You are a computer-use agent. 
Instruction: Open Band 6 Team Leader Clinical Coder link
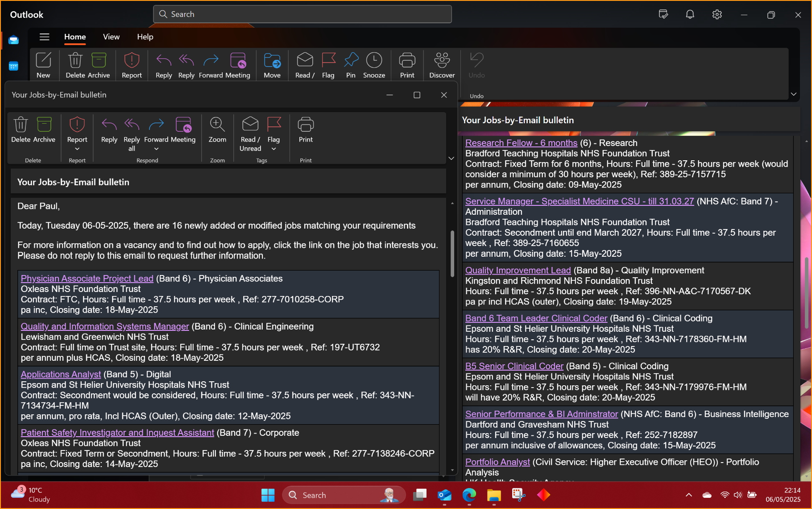tap(536, 318)
